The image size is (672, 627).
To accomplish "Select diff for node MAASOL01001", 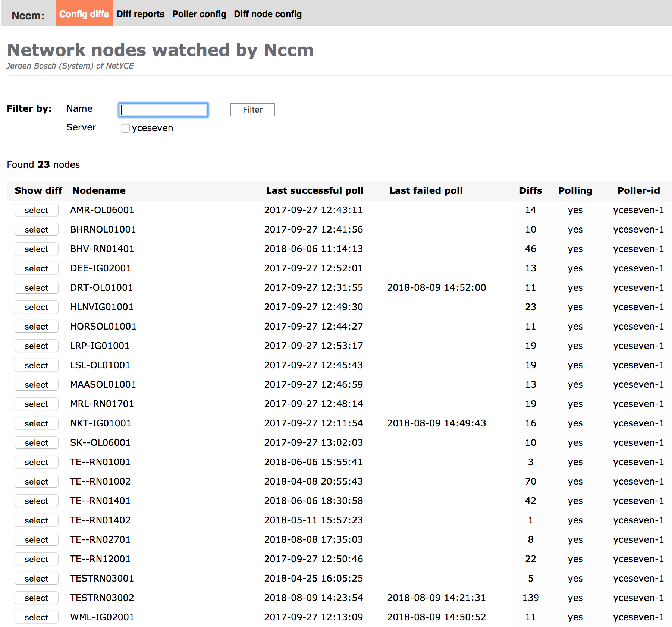I will 37,385.
